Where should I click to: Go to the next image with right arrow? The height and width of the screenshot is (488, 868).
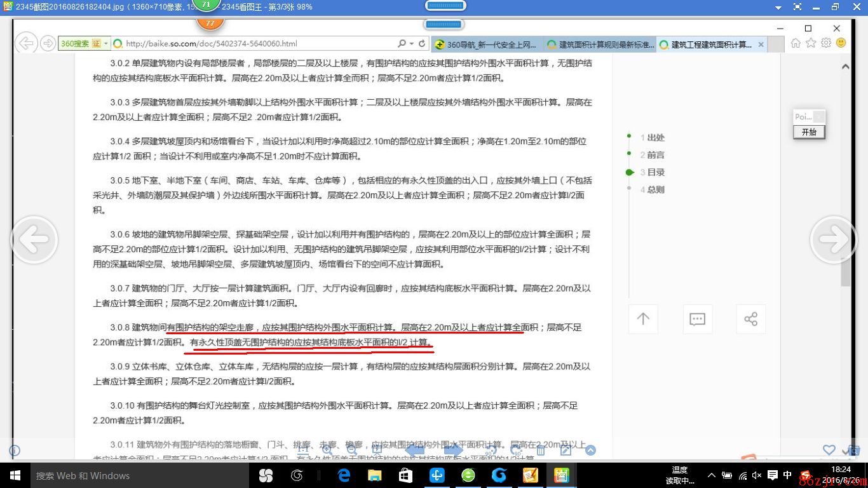[x=833, y=239]
